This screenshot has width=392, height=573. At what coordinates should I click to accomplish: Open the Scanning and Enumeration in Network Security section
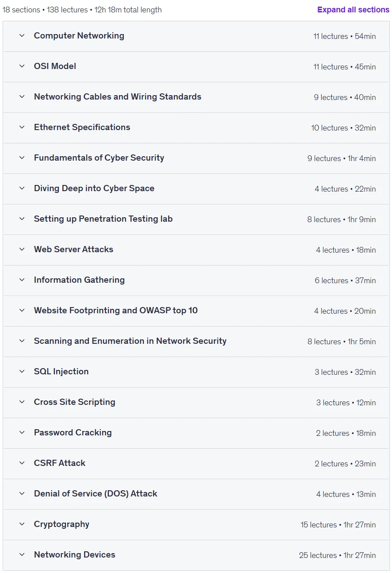click(x=196, y=342)
